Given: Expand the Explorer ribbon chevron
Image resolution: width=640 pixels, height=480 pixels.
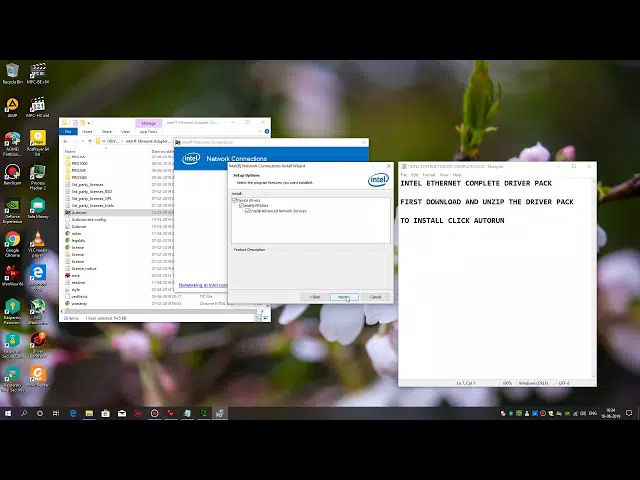Looking at the screenshot, I should click(260, 131).
